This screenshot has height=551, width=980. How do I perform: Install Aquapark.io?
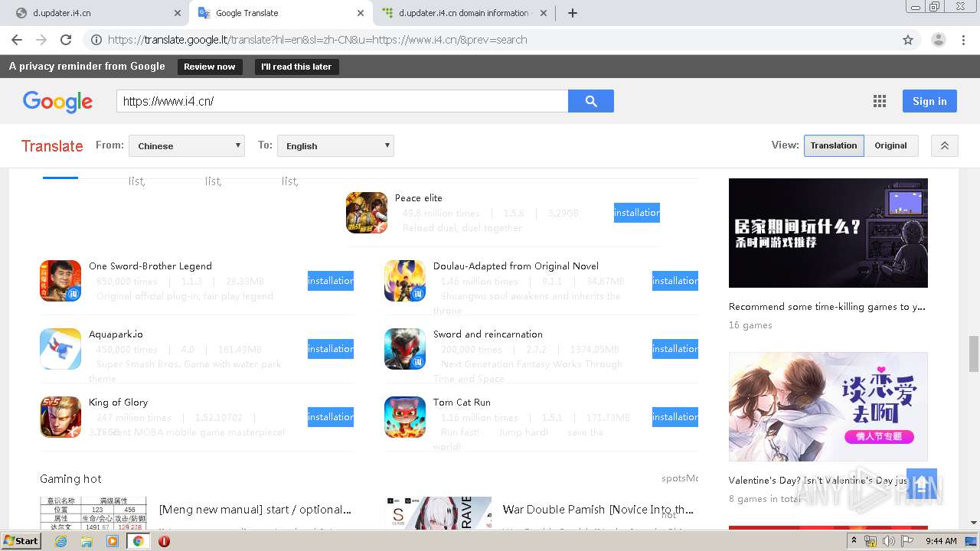coord(331,349)
